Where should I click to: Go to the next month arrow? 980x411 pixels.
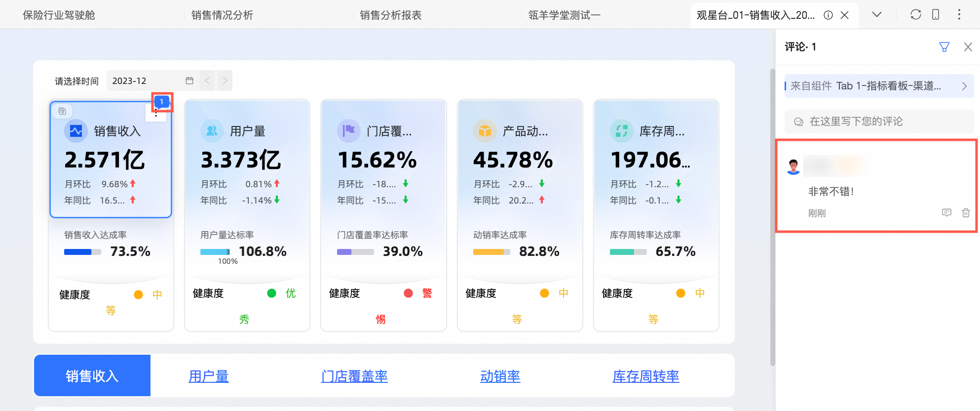[225, 81]
